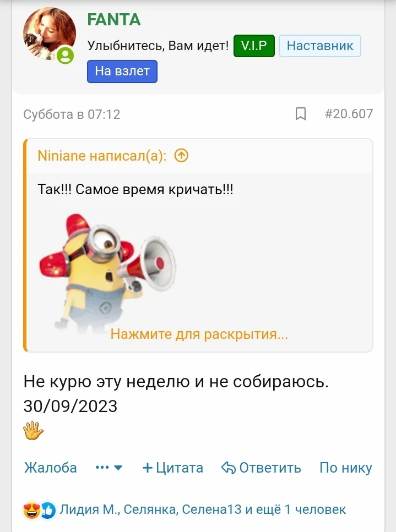The height and width of the screenshot is (532, 396).
Task: Bookmark this post with the bookmark icon
Action: point(301,114)
